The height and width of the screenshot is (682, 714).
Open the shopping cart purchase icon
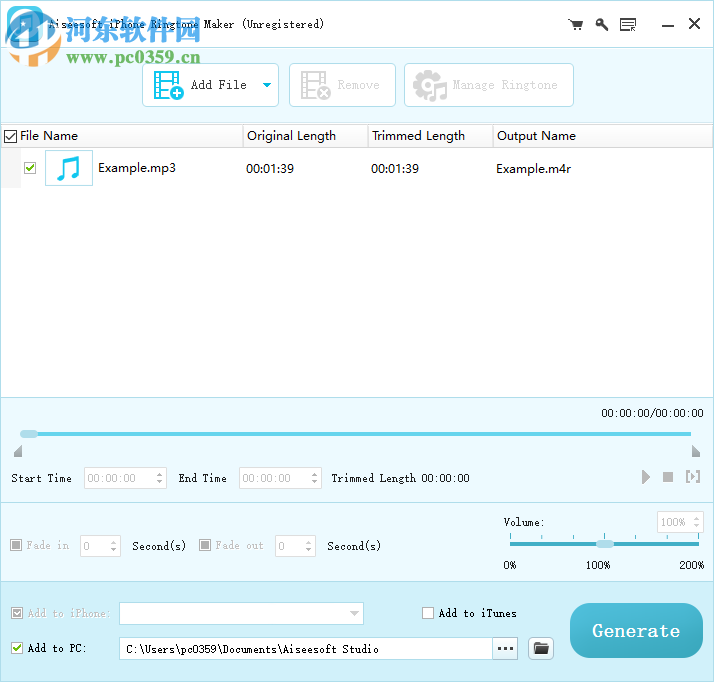(x=576, y=24)
